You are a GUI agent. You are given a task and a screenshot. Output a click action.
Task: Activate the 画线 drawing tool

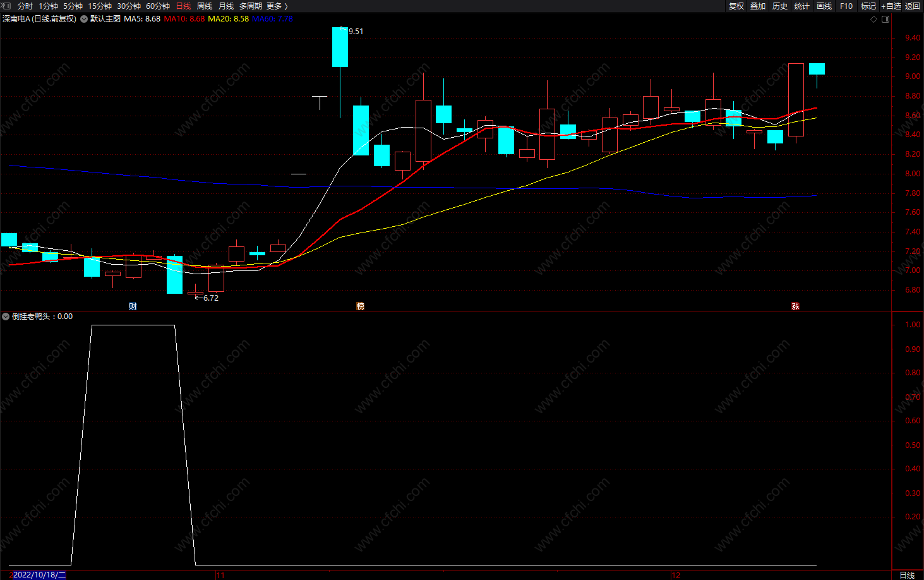pos(824,6)
